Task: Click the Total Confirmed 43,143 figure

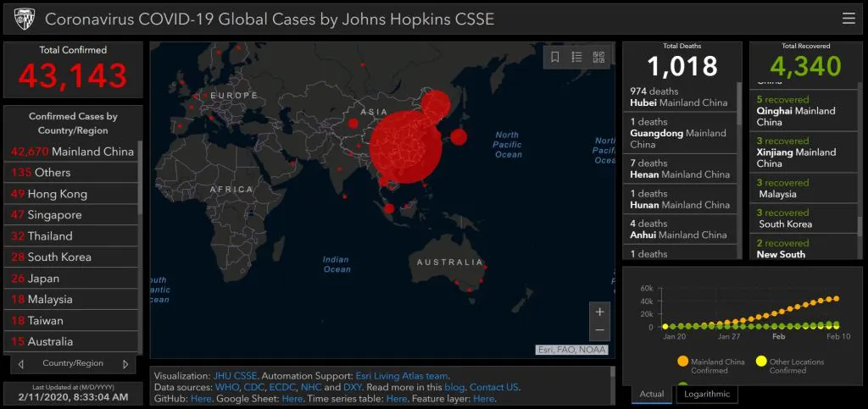Action: coord(73,75)
